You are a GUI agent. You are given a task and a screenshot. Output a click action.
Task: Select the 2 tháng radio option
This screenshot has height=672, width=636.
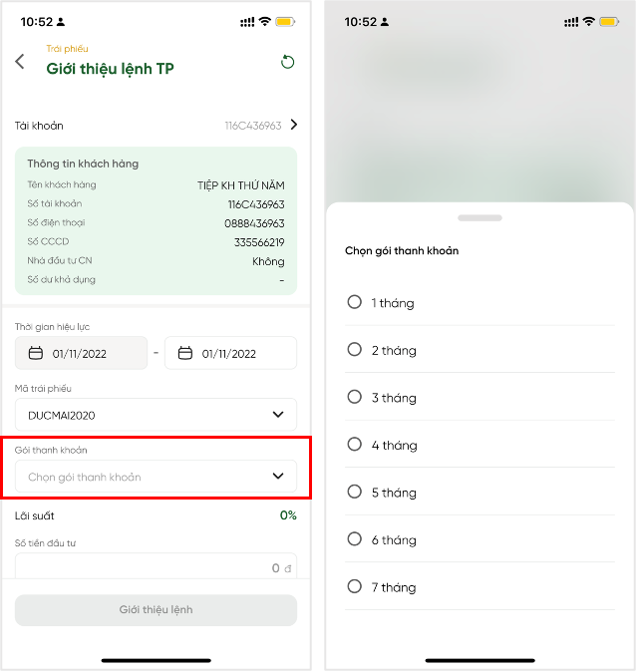pos(354,350)
